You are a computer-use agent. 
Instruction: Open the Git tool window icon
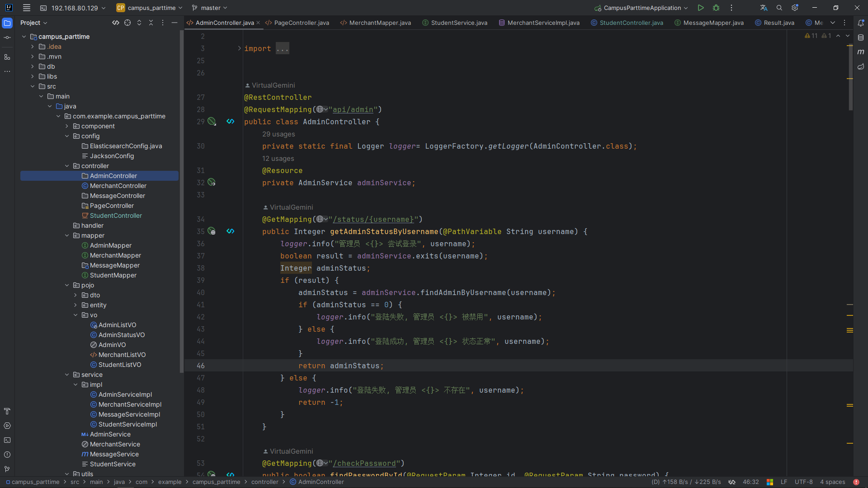tap(7, 469)
